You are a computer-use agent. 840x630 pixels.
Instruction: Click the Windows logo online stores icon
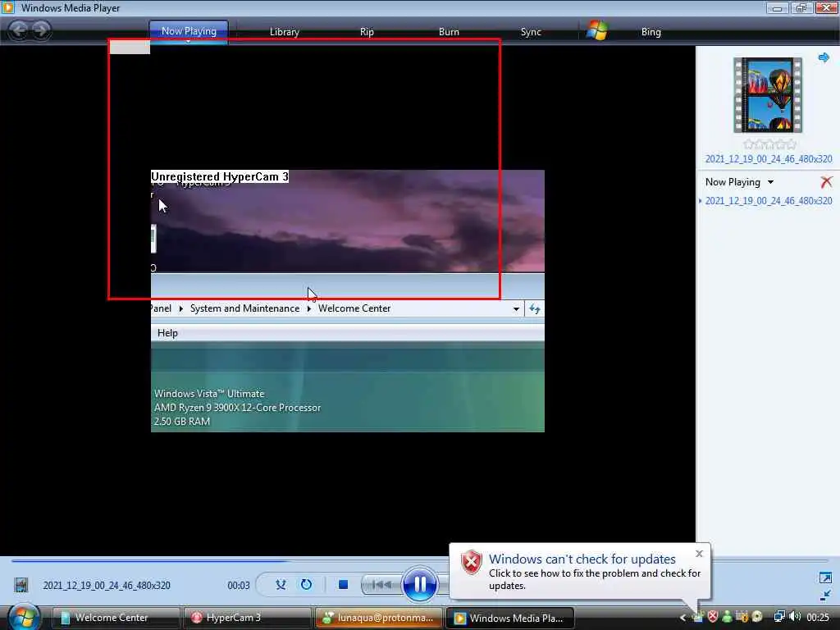coord(596,30)
